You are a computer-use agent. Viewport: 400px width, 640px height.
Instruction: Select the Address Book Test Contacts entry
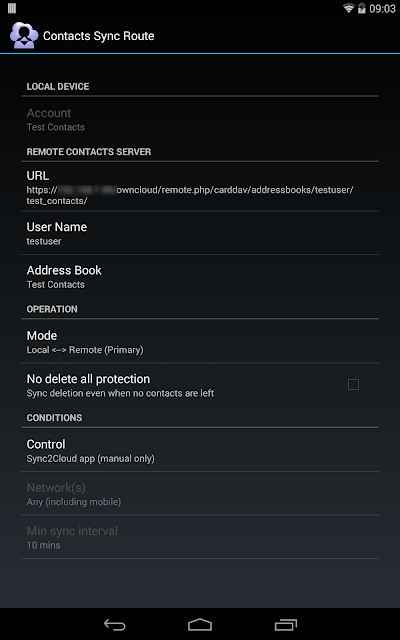200,276
